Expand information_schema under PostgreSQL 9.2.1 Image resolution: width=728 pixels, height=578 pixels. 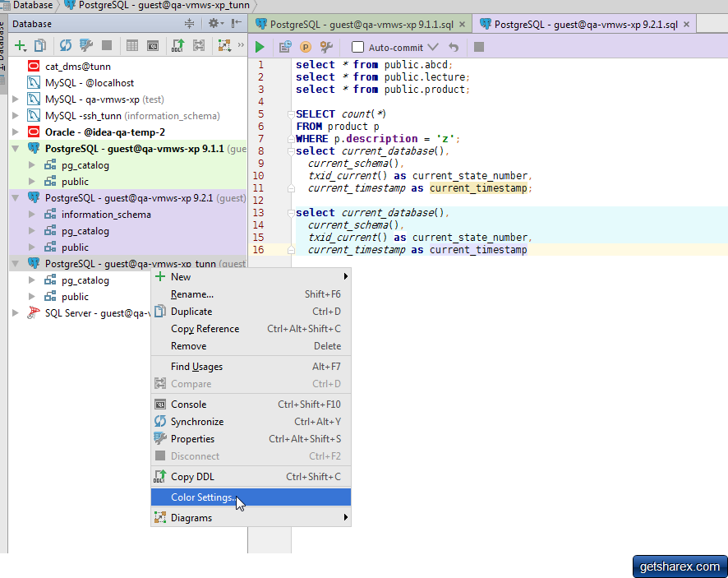(31, 215)
